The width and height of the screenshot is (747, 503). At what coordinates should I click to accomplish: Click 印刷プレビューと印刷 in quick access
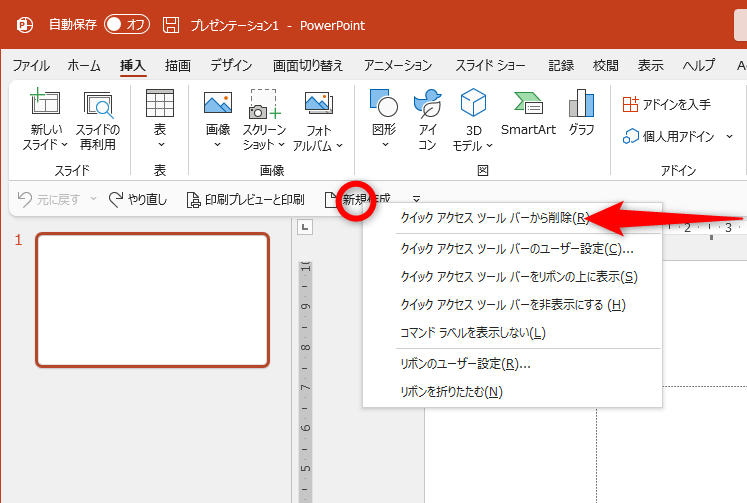click(x=245, y=200)
